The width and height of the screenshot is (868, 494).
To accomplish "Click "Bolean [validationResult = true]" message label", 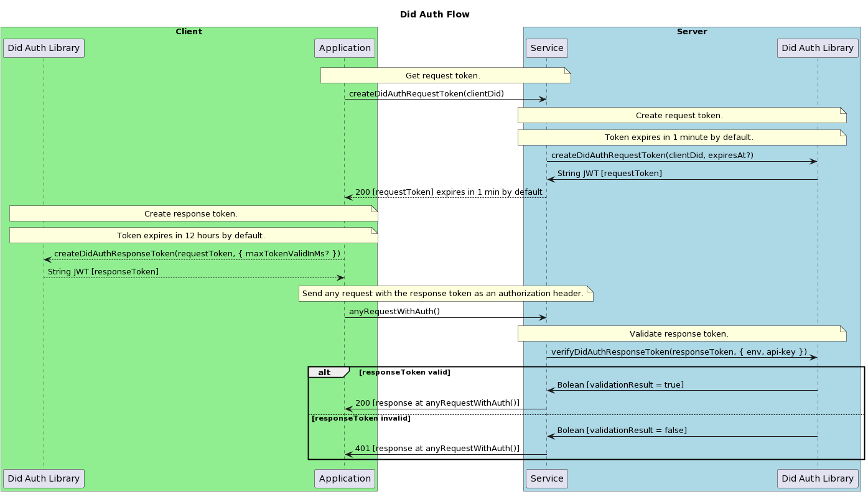I will (620, 385).
